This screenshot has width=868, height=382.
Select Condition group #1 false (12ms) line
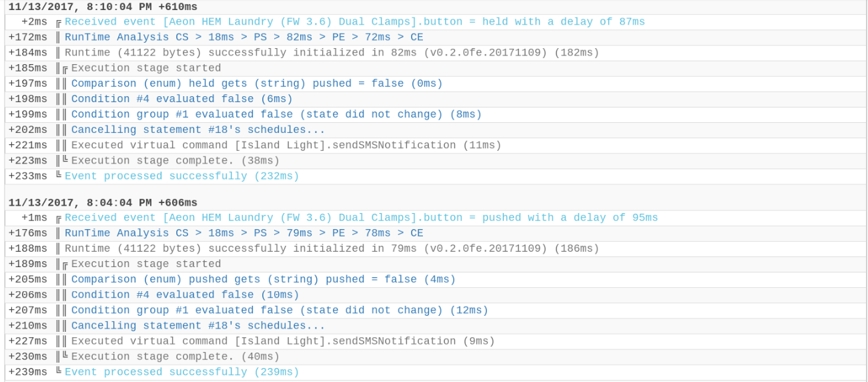[280, 310]
